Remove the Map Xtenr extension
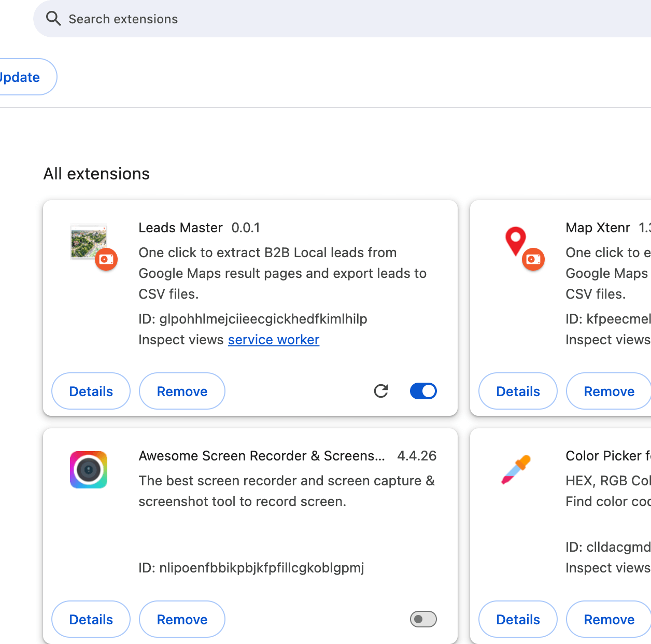This screenshot has height=644, width=651. pos(608,391)
